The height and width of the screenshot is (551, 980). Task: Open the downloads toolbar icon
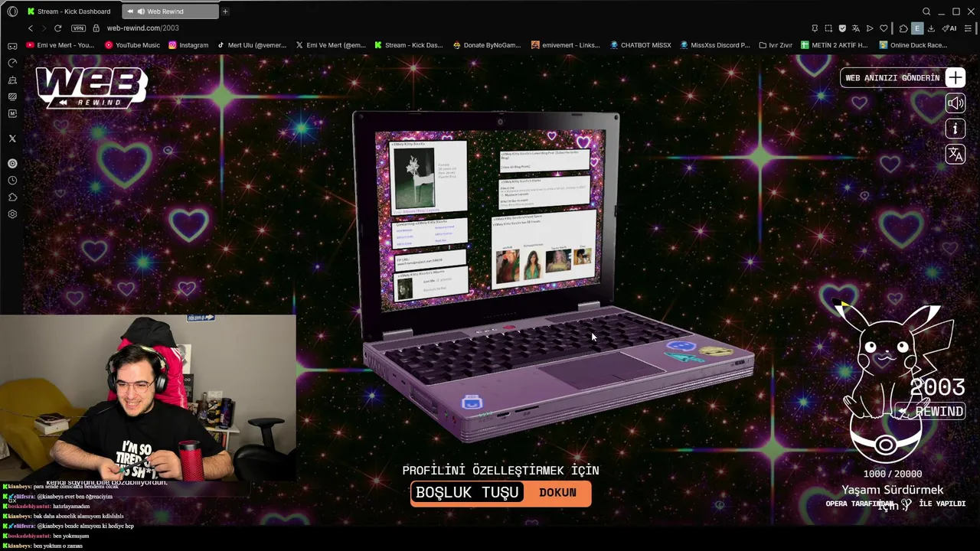coord(931,28)
